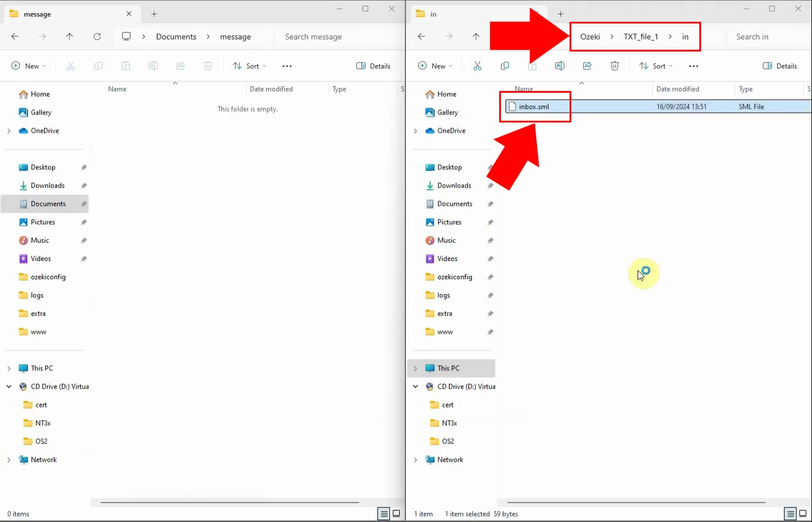Click Delete trash icon in the 'in' window
This screenshot has width=812, height=522.
[x=615, y=66]
